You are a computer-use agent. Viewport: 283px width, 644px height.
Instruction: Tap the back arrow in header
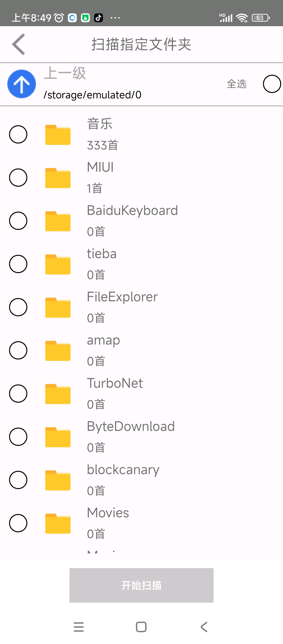coord(19,44)
